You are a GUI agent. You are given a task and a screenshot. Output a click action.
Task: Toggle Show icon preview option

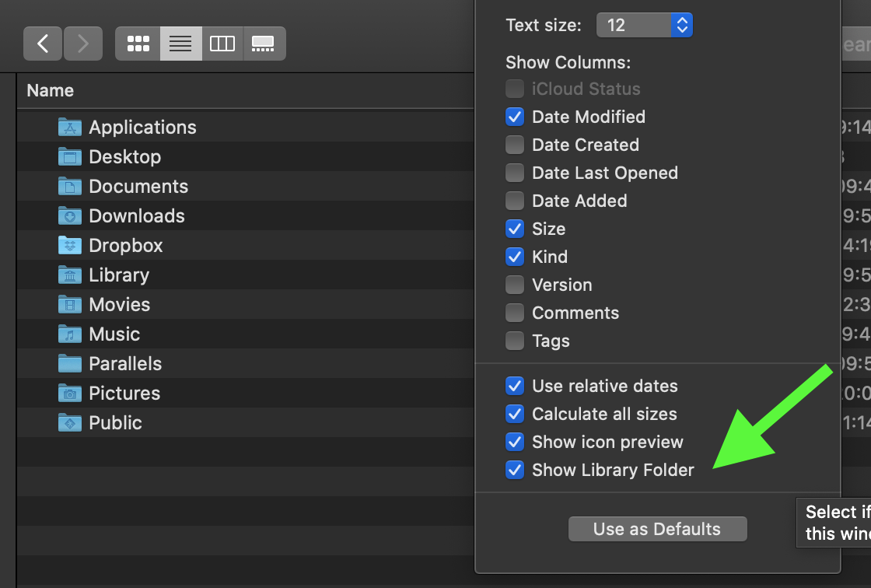click(x=515, y=442)
